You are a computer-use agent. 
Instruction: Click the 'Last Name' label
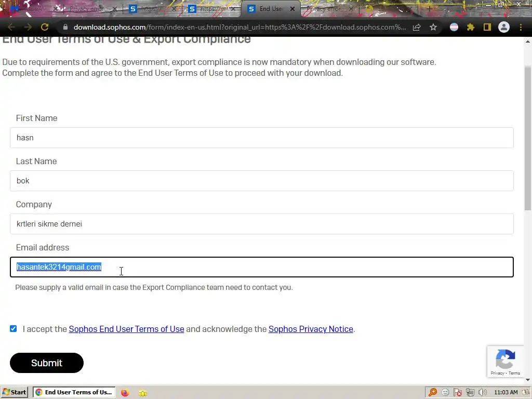(x=36, y=161)
